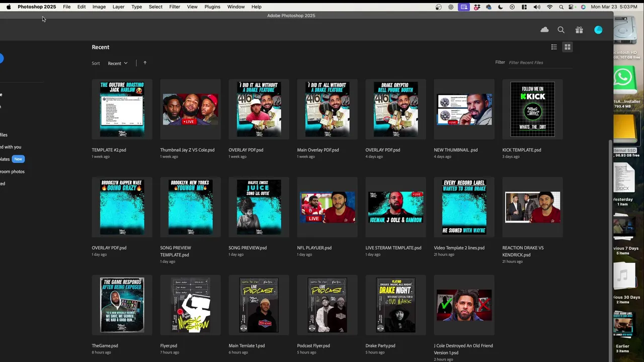The image size is (644, 362).
Task: Click the play-circle menu bar icon
Action: [512, 7]
